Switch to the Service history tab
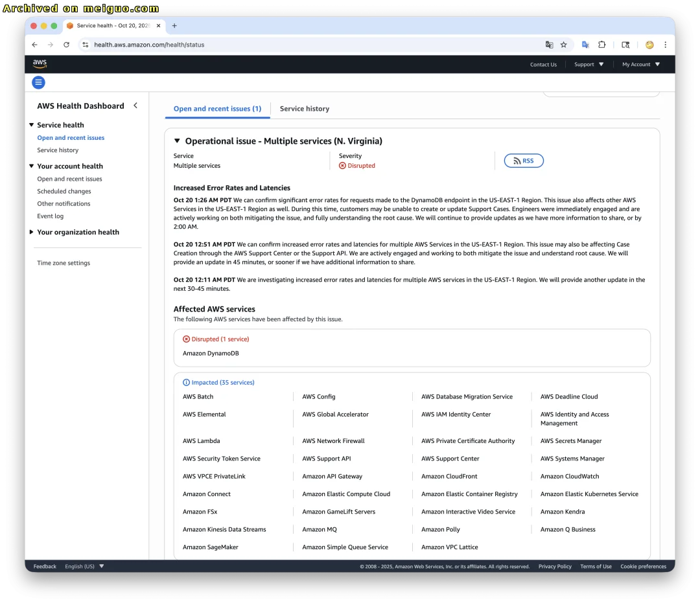700x605 pixels. point(305,109)
